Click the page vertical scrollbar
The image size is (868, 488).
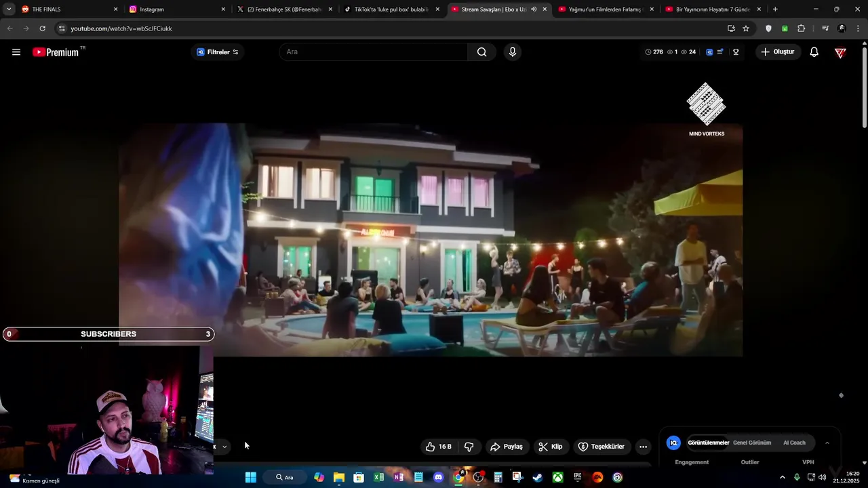[864, 88]
